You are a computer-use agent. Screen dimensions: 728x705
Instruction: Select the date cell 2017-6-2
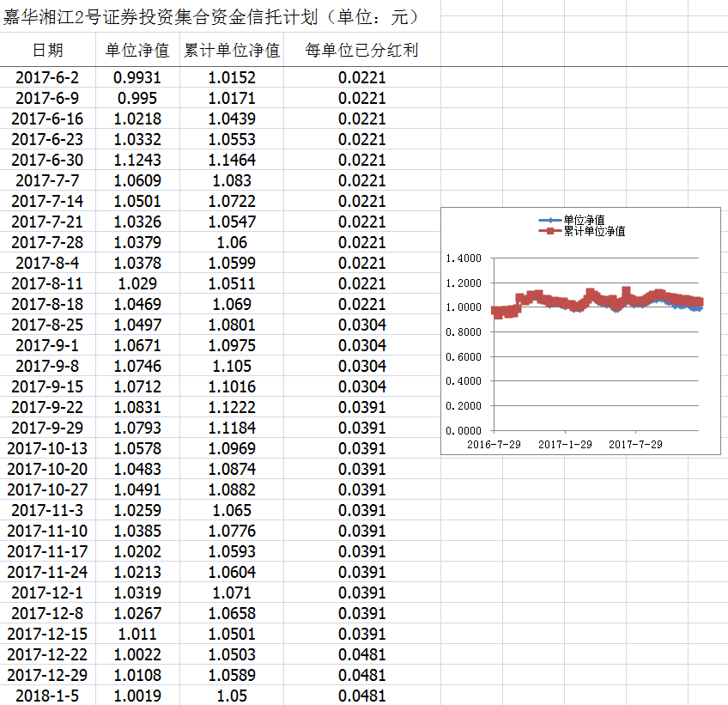click(x=47, y=77)
